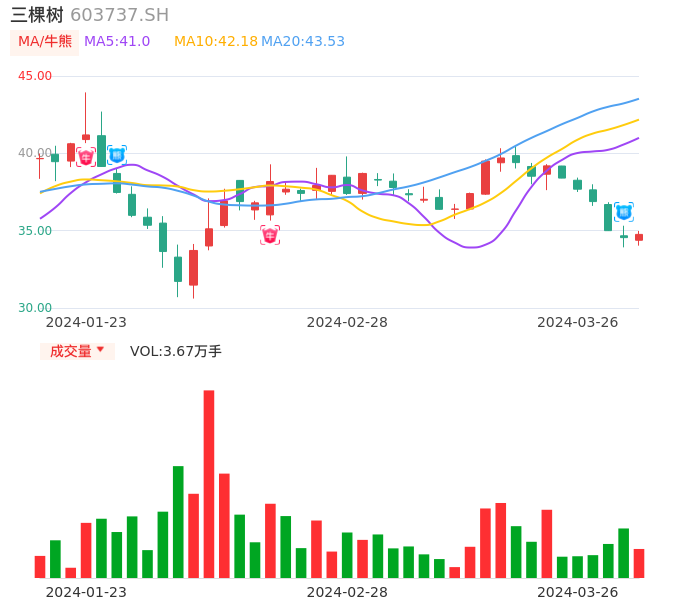This screenshot has width=686, height=606.
Task: Click the 603737.SH stock code
Action: click(x=119, y=15)
